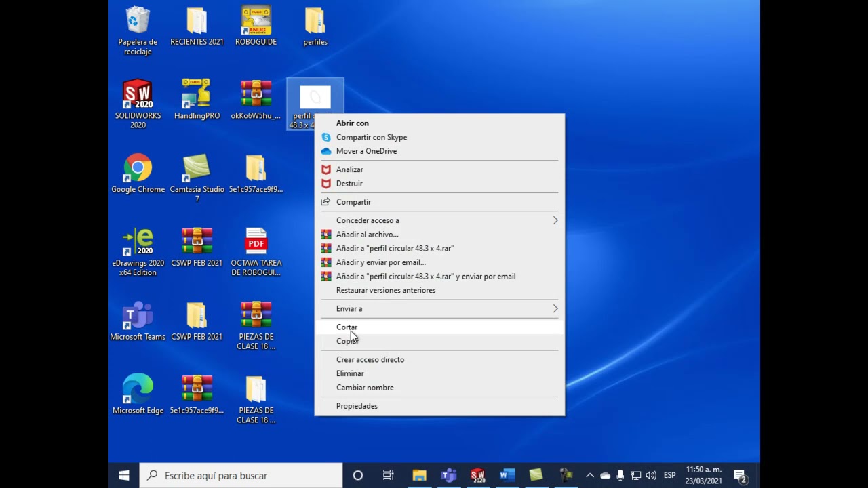Choose Cambiar nombre option

coord(439,388)
